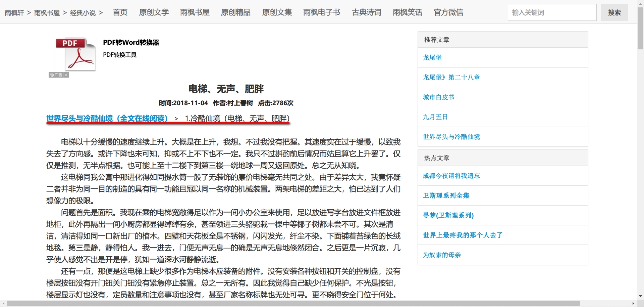Click the 官方微信 menu item
The image size is (644, 307).
pyautogui.click(x=448, y=12)
